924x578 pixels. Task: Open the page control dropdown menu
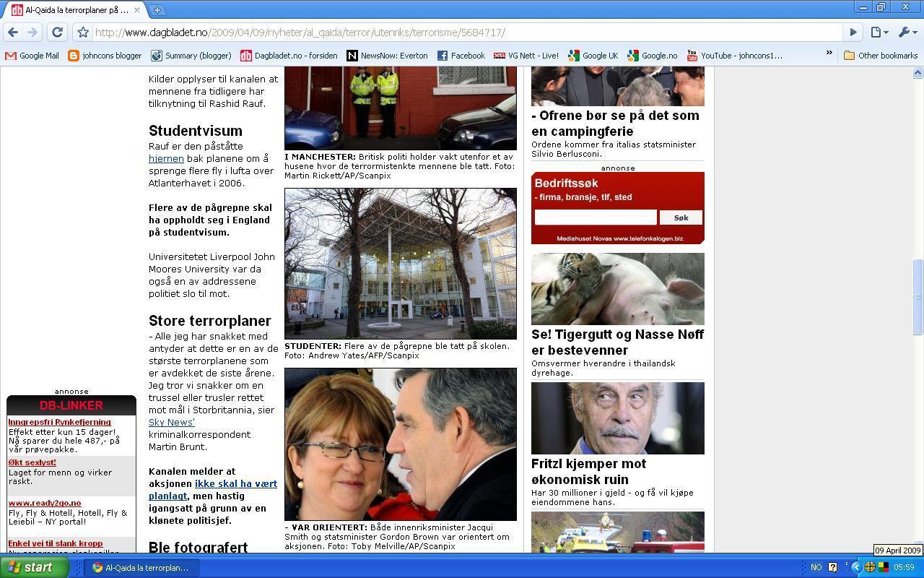(x=879, y=32)
